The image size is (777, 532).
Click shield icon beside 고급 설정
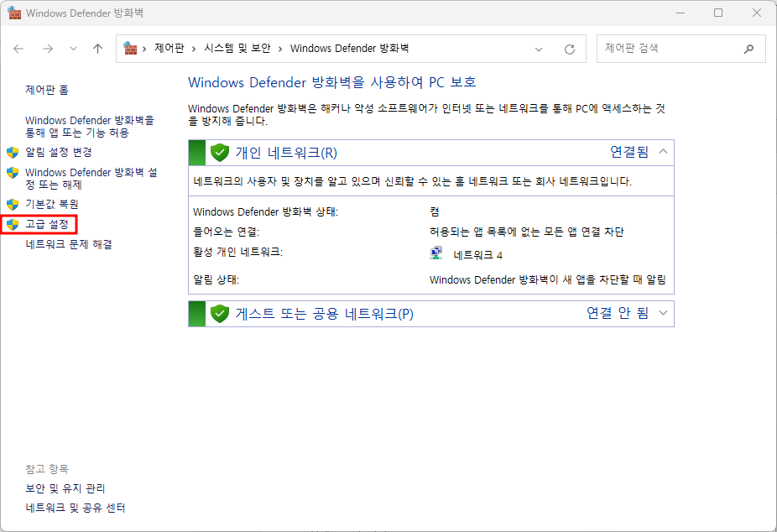click(13, 224)
